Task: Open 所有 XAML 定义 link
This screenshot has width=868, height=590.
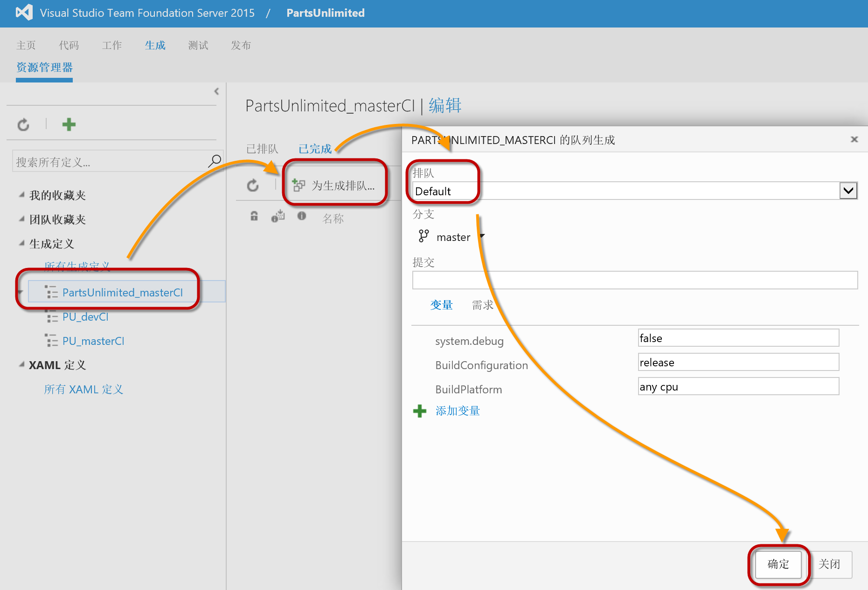Action: tap(83, 389)
